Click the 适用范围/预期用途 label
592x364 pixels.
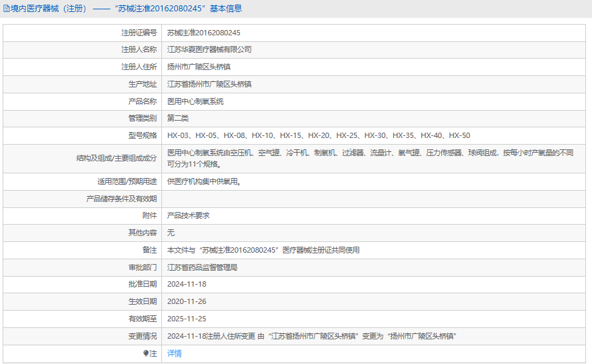point(127,181)
